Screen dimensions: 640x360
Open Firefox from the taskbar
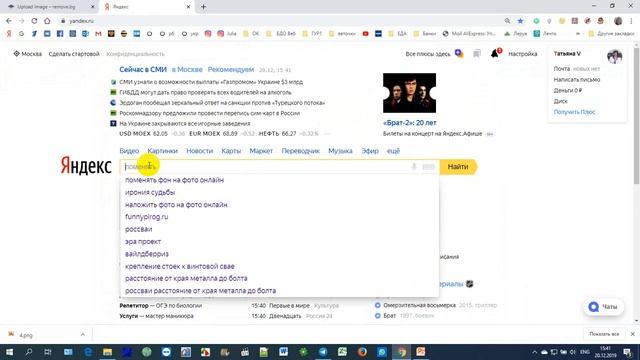362,351
